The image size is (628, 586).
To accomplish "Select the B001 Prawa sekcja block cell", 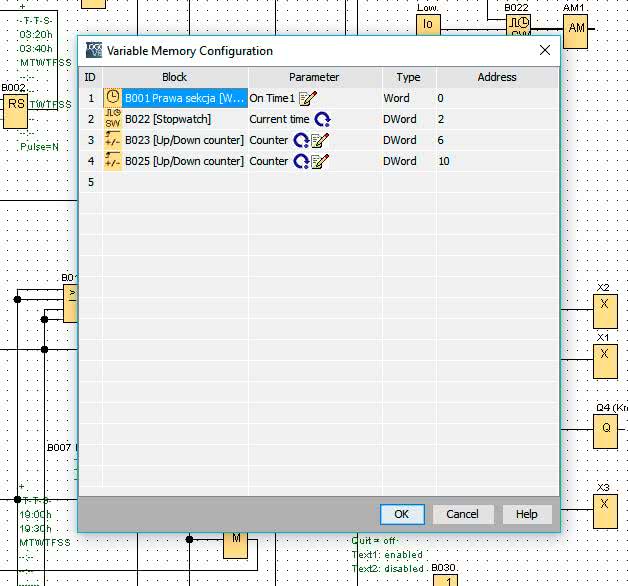I will point(184,98).
